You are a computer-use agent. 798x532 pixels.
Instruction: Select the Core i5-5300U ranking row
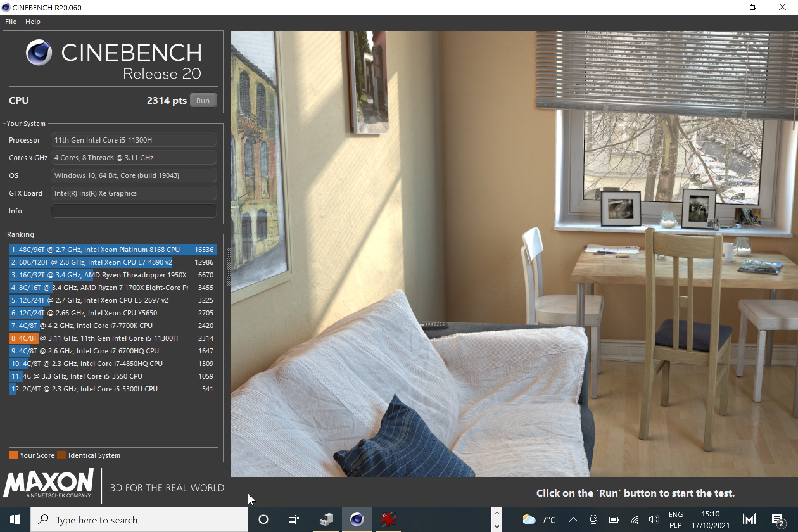(x=113, y=389)
